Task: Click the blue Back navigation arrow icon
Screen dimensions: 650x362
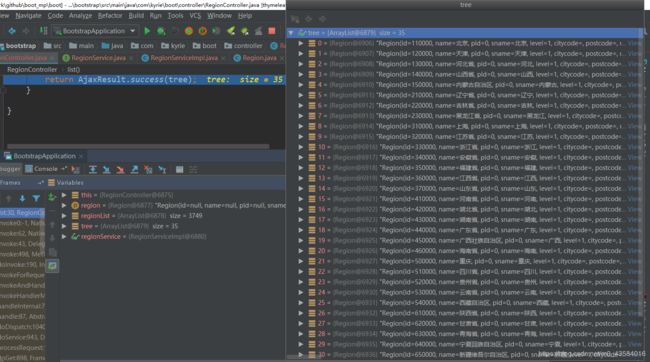Action: 12,31
